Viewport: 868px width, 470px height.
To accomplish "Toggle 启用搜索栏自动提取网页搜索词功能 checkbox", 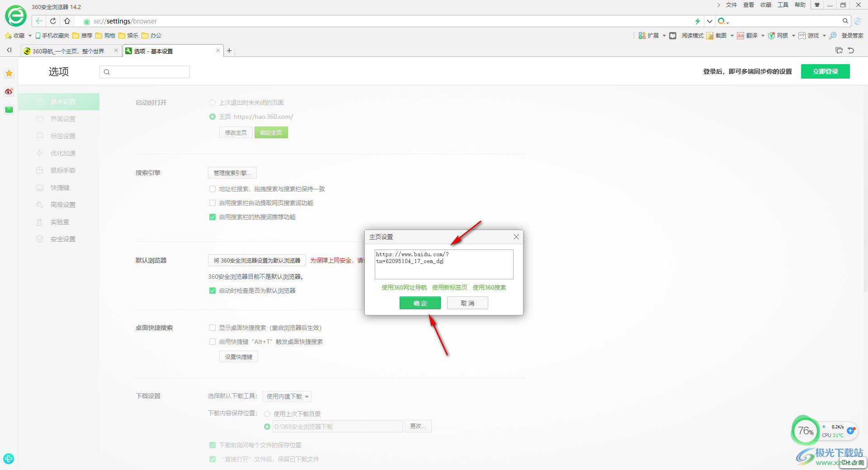I will coord(212,203).
